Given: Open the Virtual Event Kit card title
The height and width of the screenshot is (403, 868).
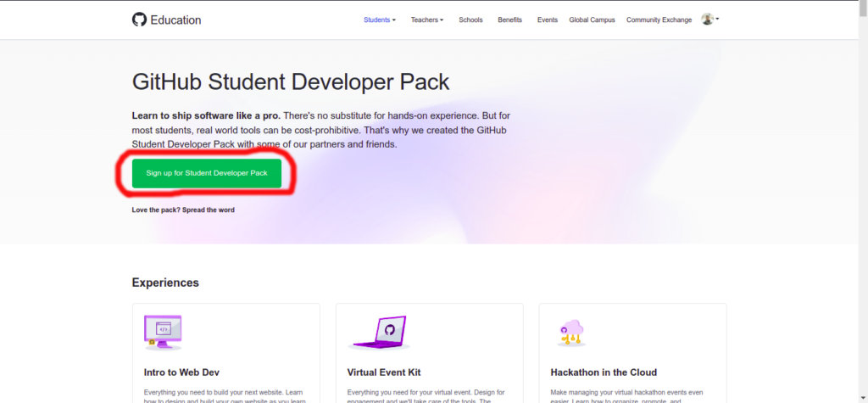Looking at the screenshot, I should pos(383,372).
